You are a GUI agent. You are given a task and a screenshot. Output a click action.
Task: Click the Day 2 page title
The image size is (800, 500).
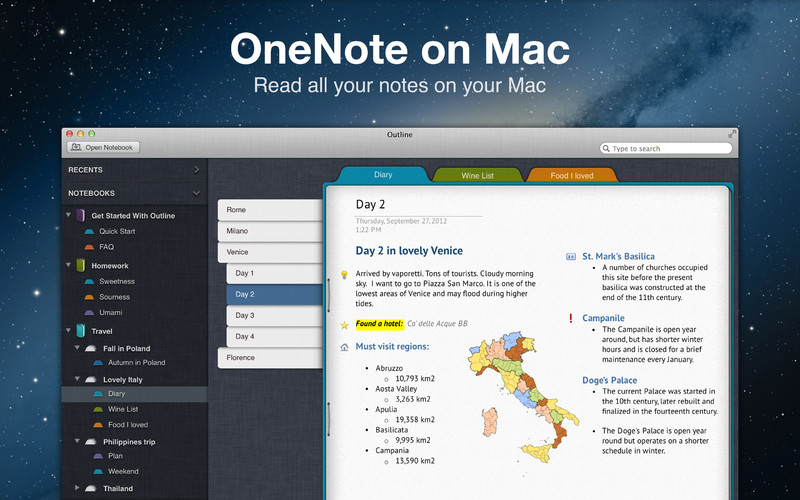(370, 205)
